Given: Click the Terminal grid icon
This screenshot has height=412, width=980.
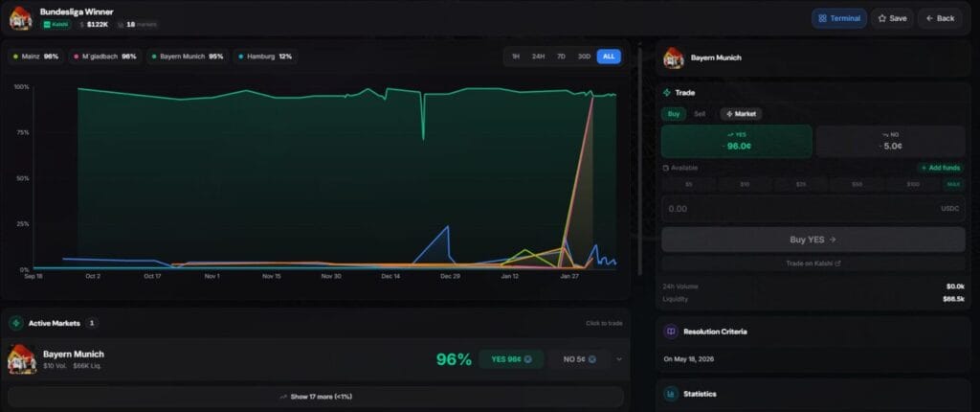Looking at the screenshot, I should tap(822, 18).
